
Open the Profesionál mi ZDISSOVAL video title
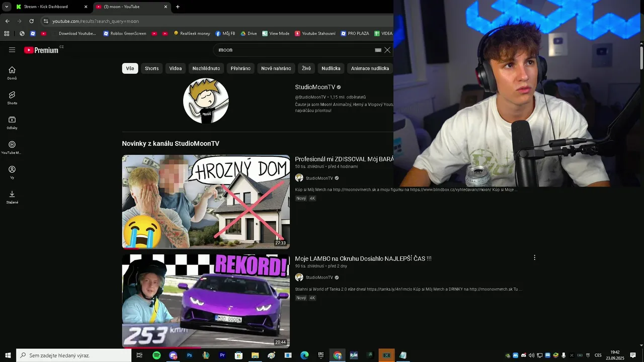[x=344, y=159]
